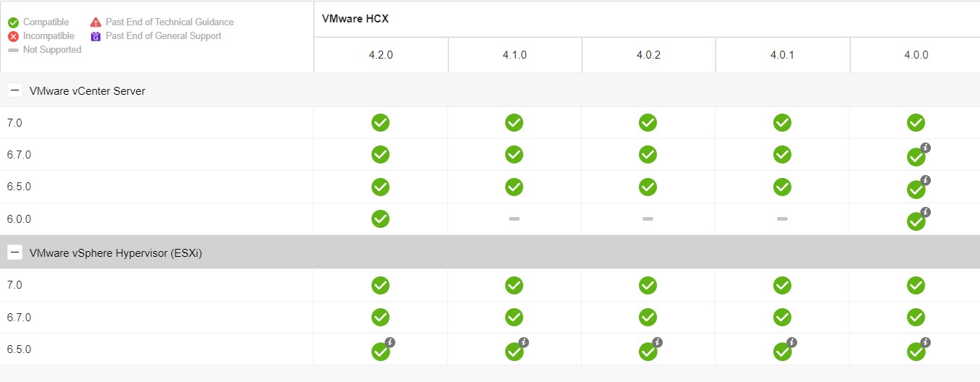Click the ESXi 7.0 row label
Screen dimensions: 980x382
pyautogui.click(x=14, y=285)
